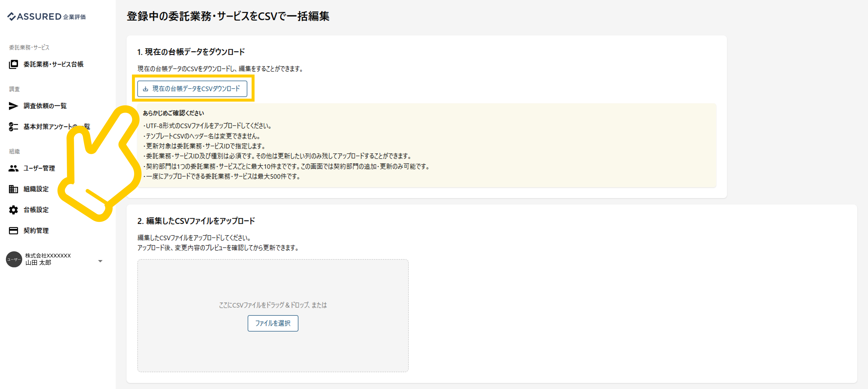Click the 基本対策アンケート checklist icon
This screenshot has height=389, width=868.
[x=13, y=127]
